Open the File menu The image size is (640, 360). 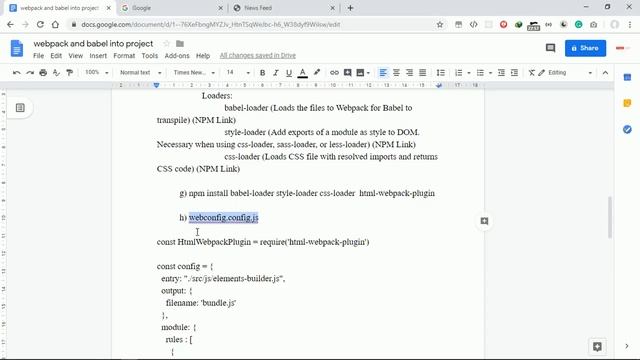(x=38, y=56)
